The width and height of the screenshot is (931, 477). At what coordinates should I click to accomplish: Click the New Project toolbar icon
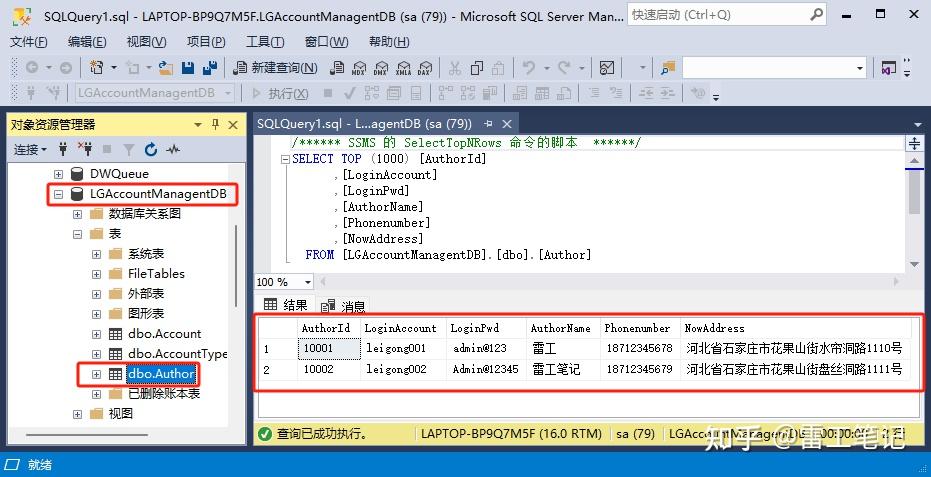tap(96, 68)
